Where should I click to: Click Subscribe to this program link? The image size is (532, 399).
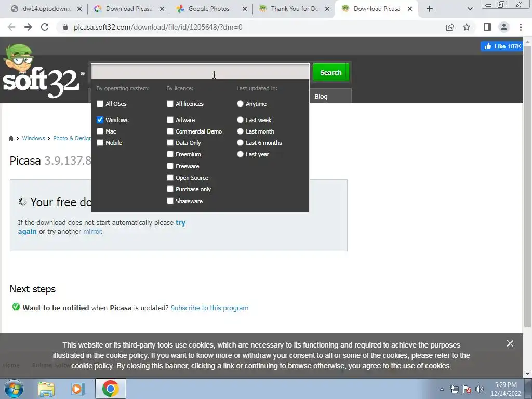pos(209,308)
